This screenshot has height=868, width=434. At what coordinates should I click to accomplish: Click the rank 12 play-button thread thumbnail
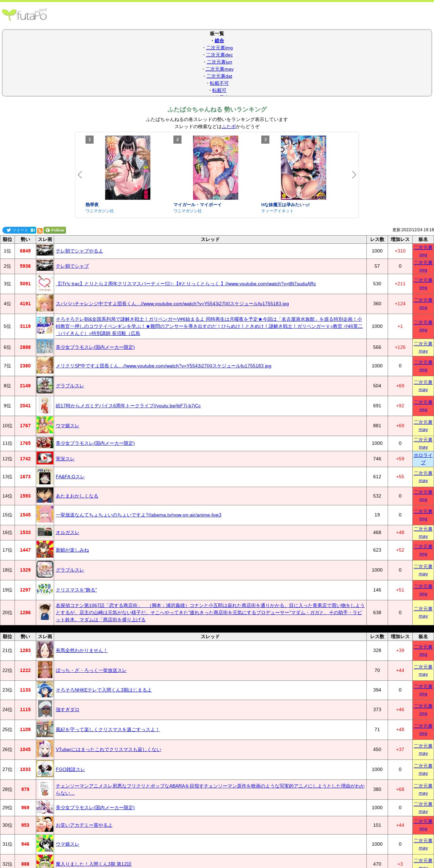[45, 459]
